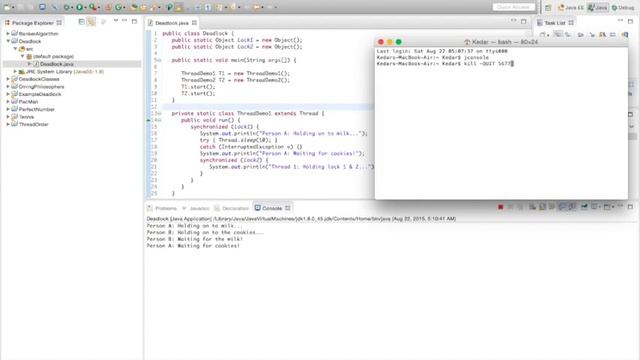Clear the Console output icon
The height and width of the screenshot is (360, 640).
point(532,207)
